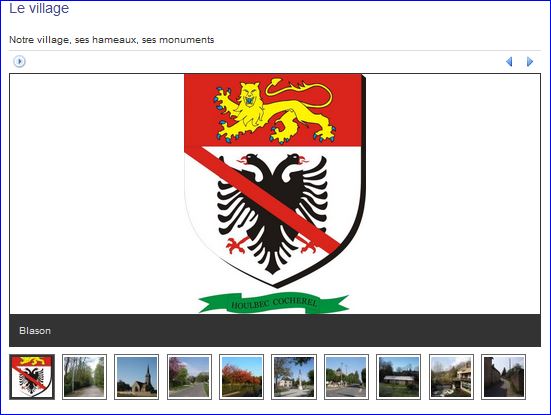Click the large coat of arms image
The width and height of the screenshot is (551, 415).
[275, 194]
